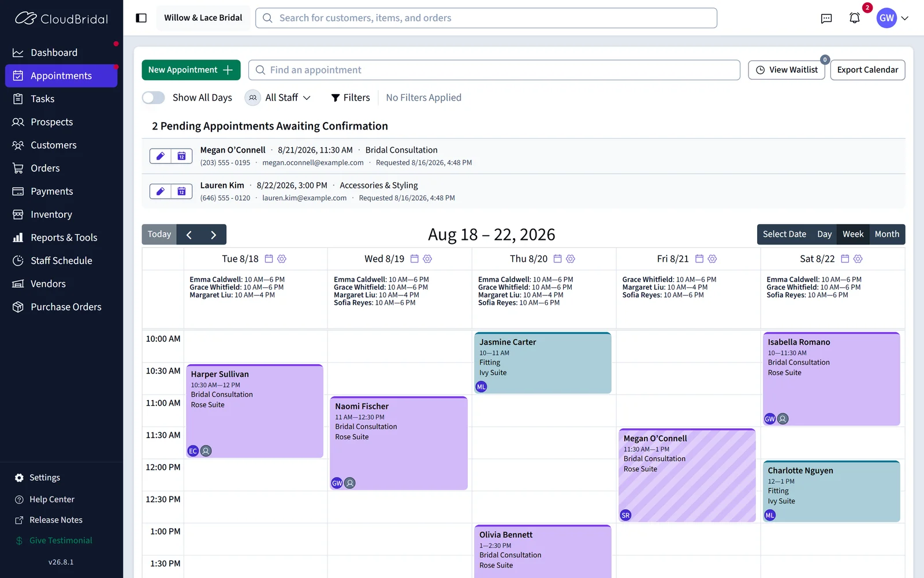Open Staff Schedule page

pos(61,261)
